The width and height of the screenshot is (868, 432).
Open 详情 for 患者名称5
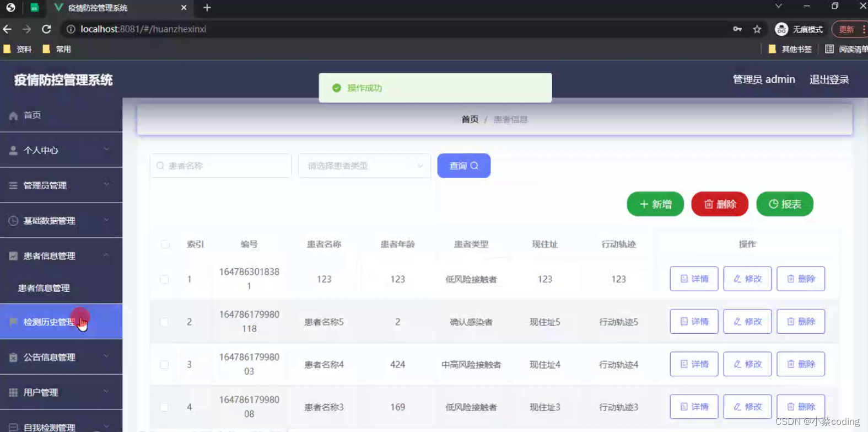click(x=694, y=321)
